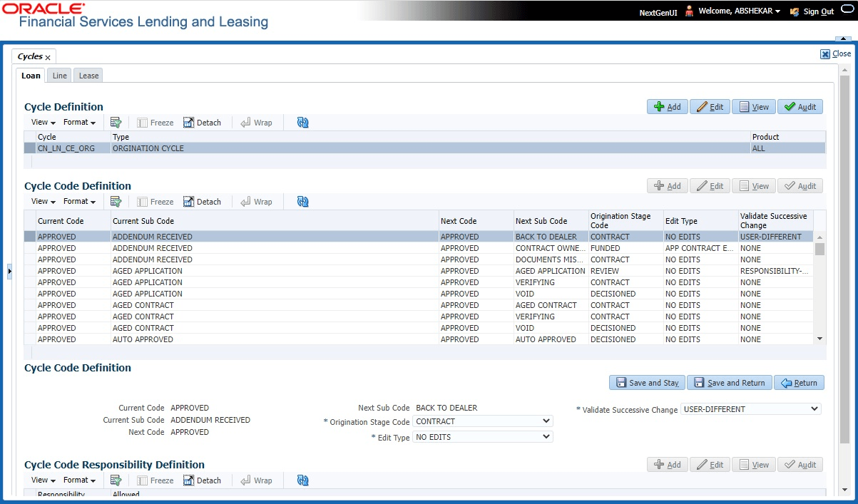
Task: Open the Edit Type dropdown
Action: (483, 437)
